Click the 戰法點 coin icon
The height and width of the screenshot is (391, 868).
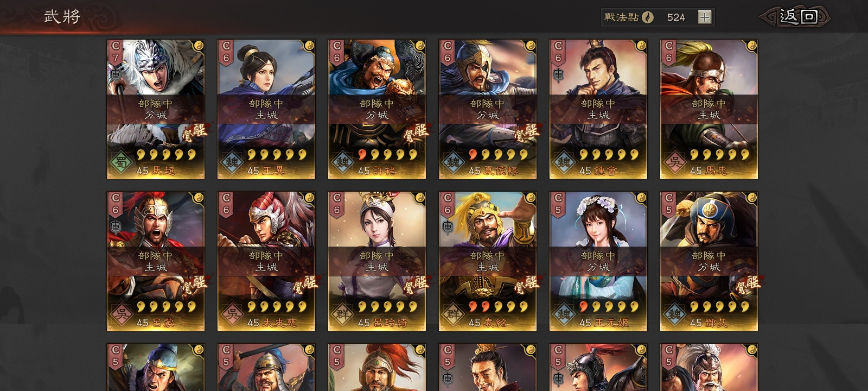point(648,17)
